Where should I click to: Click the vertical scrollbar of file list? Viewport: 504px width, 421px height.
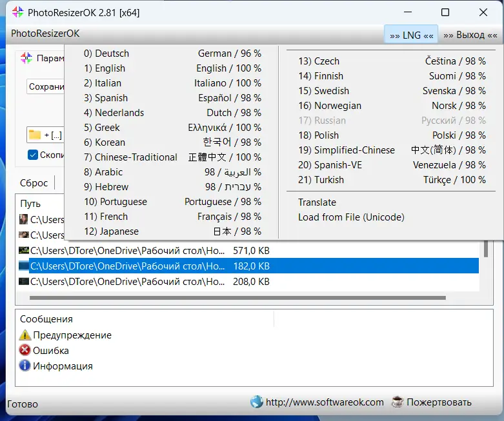tap(486, 249)
